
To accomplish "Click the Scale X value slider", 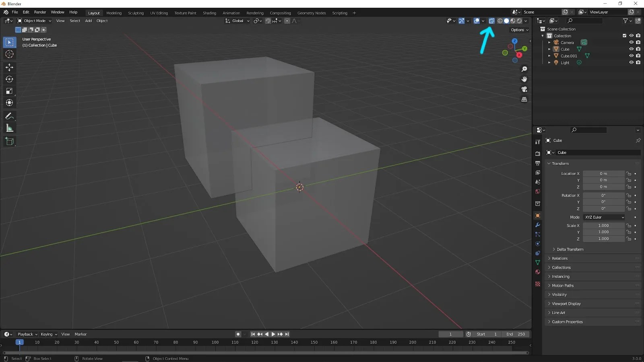I will coord(604,226).
